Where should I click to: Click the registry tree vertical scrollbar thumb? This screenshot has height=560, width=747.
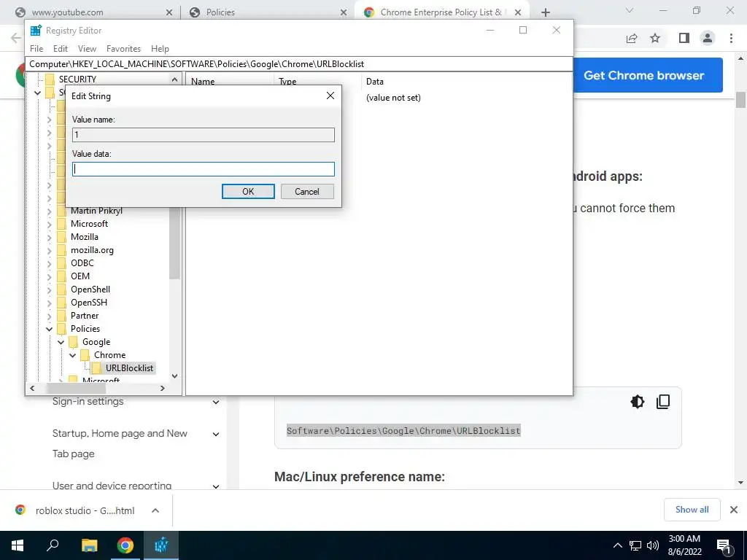click(x=174, y=243)
